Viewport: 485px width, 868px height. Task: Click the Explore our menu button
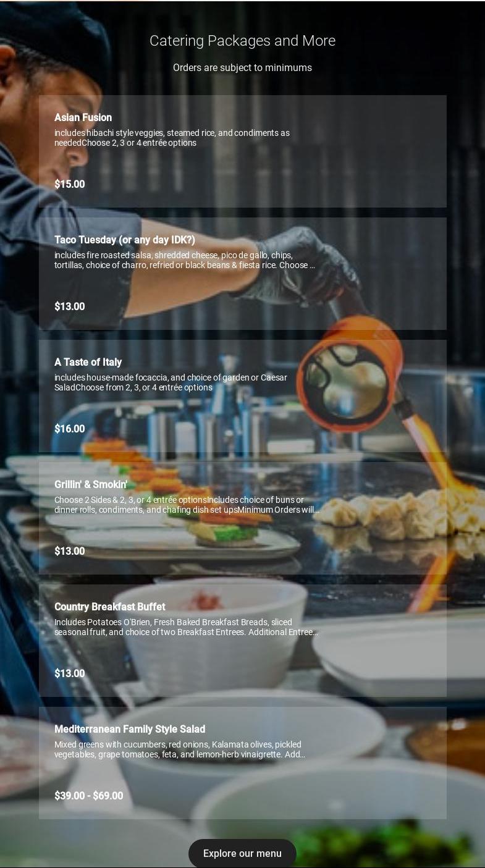click(x=242, y=853)
